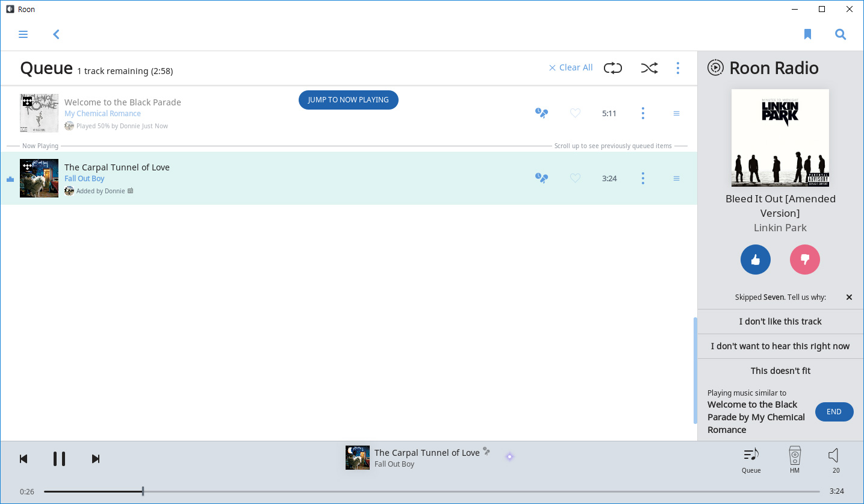
Task: Minimize the Roon window
Action: (794, 9)
